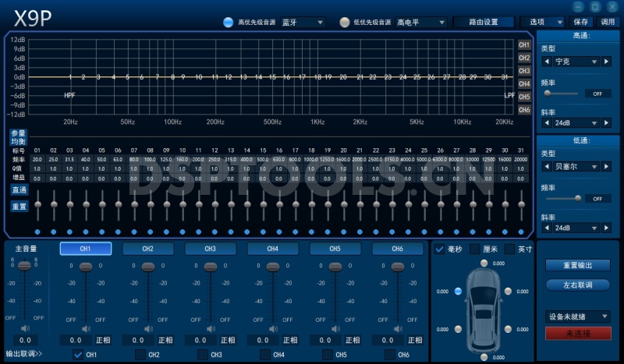This screenshot has height=364, width=624.
Task: Enable the CH4 output link checkbox
Action: (x=265, y=355)
